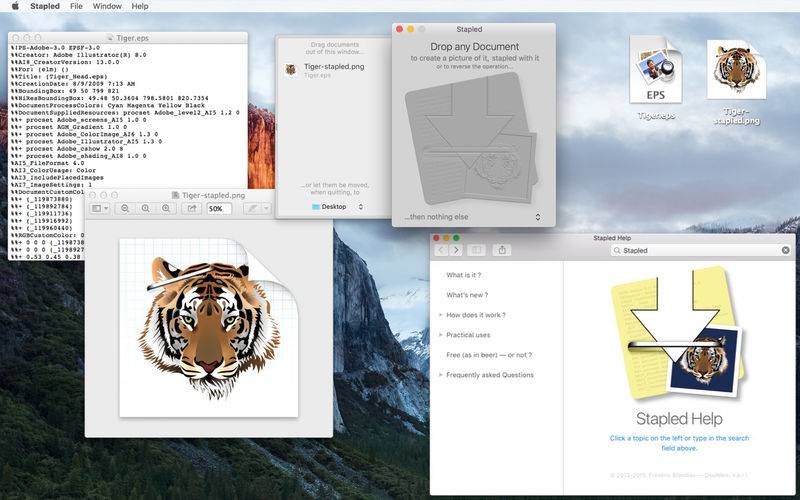Open the Tiger.eps desktop file icon
The width and height of the screenshot is (800, 500).
click(656, 70)
